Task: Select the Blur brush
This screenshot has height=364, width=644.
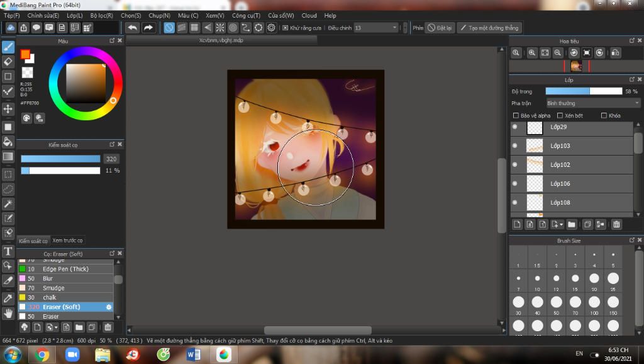Action: (65, 278)
